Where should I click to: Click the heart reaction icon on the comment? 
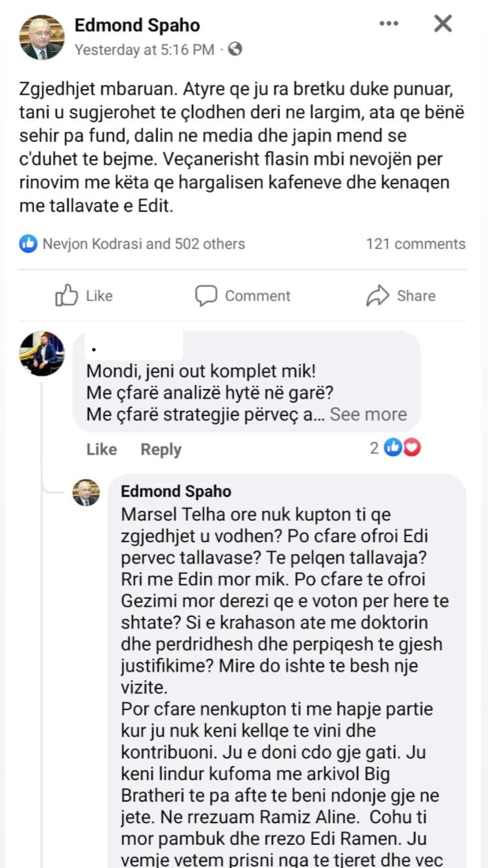click(x=412, y=448)
